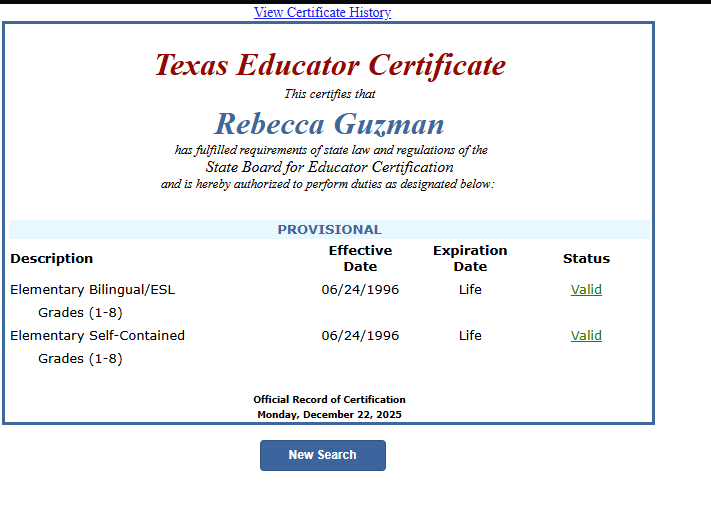Open Valid status for Elementary Self-Contained

(586, 335)
